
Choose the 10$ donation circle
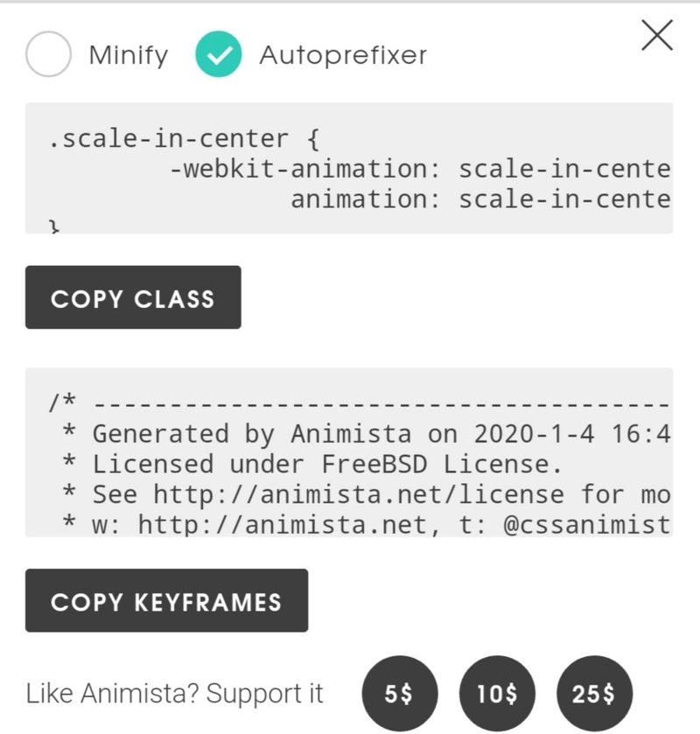coord(497,694)
